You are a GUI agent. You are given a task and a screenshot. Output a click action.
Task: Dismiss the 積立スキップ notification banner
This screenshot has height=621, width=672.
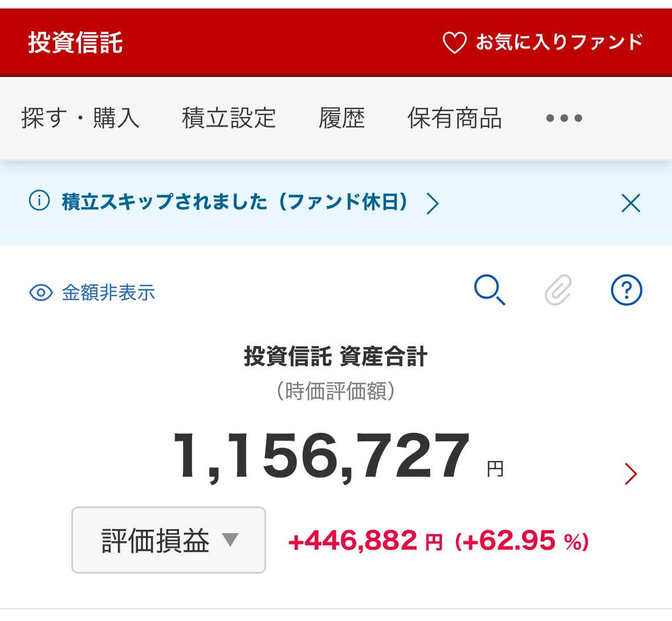pyautogui.click(x=630, y=203)
